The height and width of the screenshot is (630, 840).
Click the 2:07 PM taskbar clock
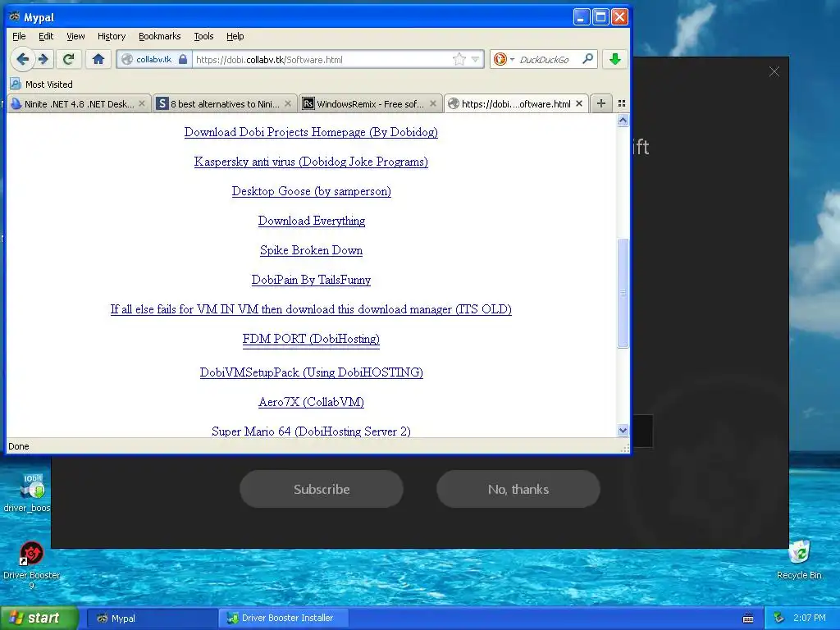click(x=809, y=618)
